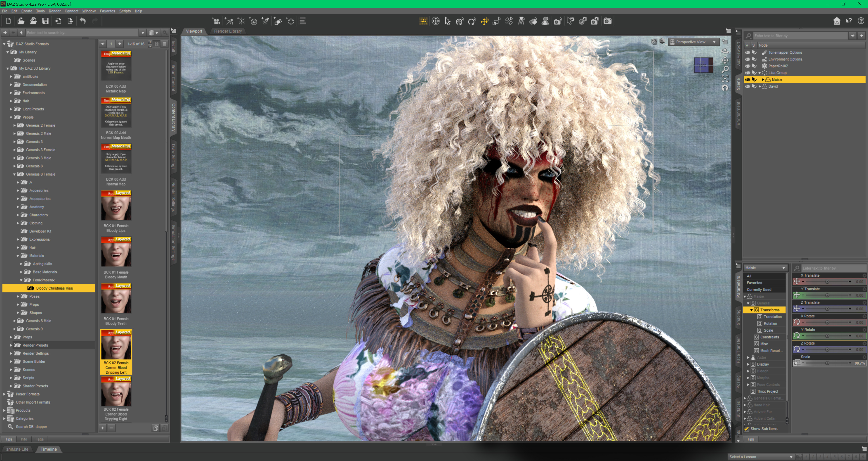Toggle visibility eye for David node
Viewport: 868px width, 461px height.
click(x=748, y=86)
